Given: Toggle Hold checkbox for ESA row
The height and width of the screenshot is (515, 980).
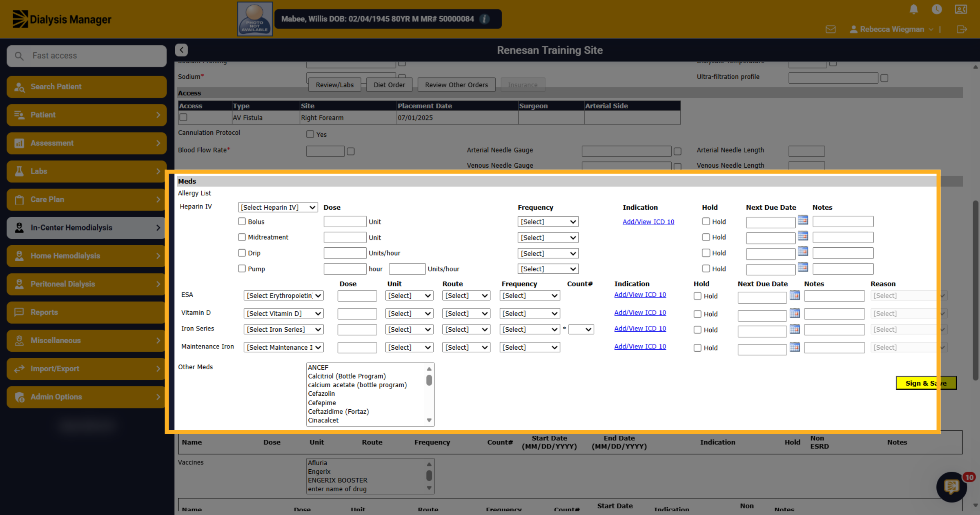Looking at the screenshot, I should [x=697, y=296].
